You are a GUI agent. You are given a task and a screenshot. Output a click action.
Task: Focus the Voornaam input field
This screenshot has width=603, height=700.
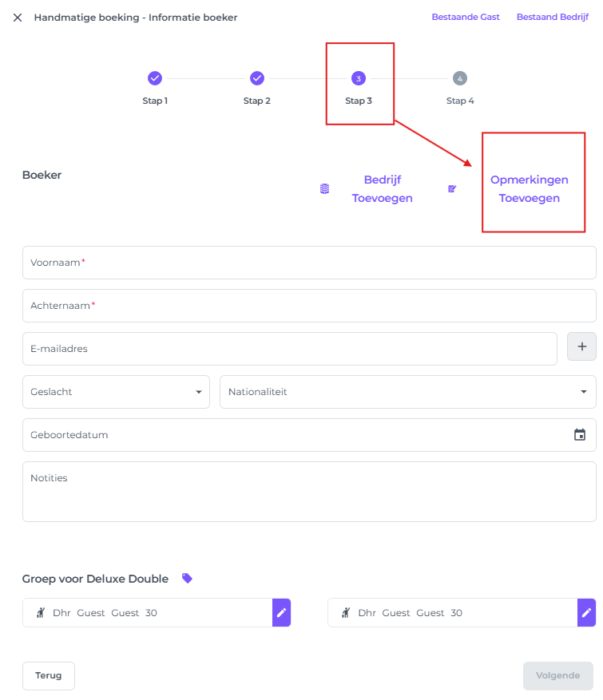pos(309,263)
